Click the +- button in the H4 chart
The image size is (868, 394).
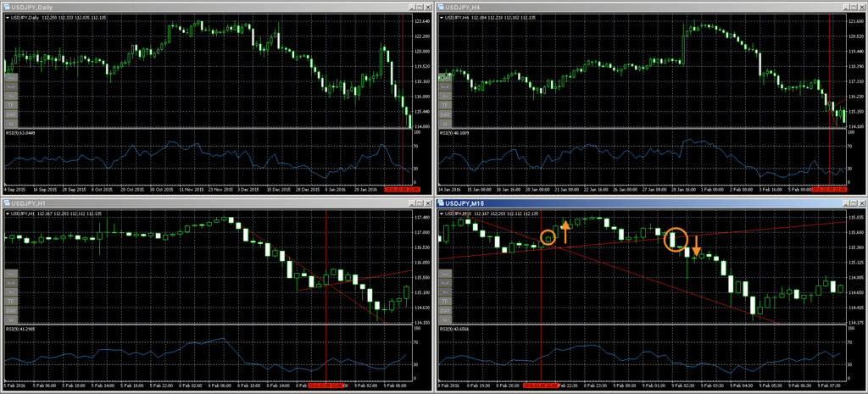pyautogui.click(x=445, y=96)
